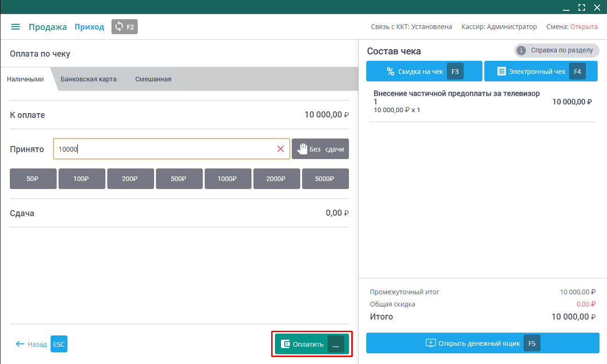Select the Продажа mode
607x364 pixels.
coord(48,27)
